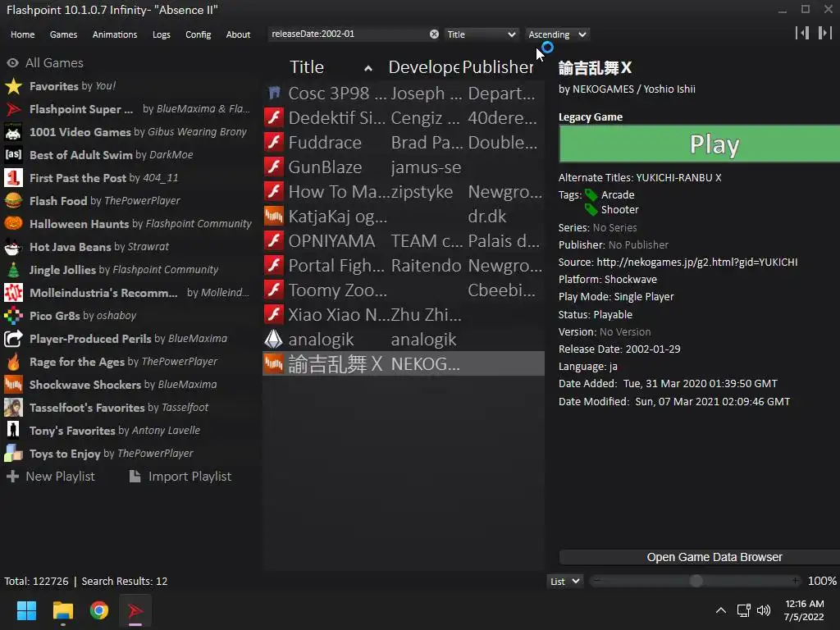The image size is (840, 630).
Task: Click the Rage for the Ages flame icon
Action: (13, 362)
